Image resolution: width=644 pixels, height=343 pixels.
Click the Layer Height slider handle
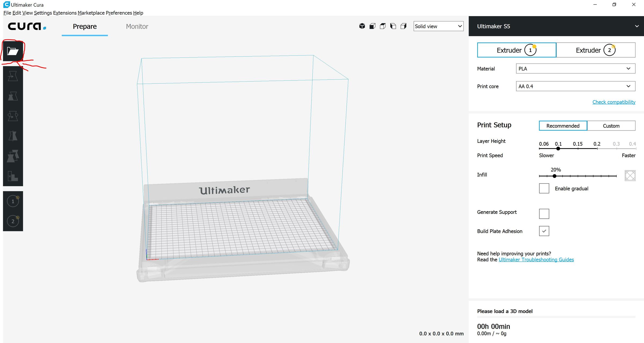pos(558,148)
